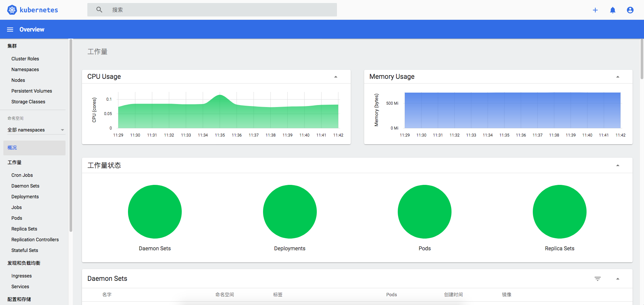
Task: Collapse the 工作量状态 section
Action: click(x=618, y=165)
